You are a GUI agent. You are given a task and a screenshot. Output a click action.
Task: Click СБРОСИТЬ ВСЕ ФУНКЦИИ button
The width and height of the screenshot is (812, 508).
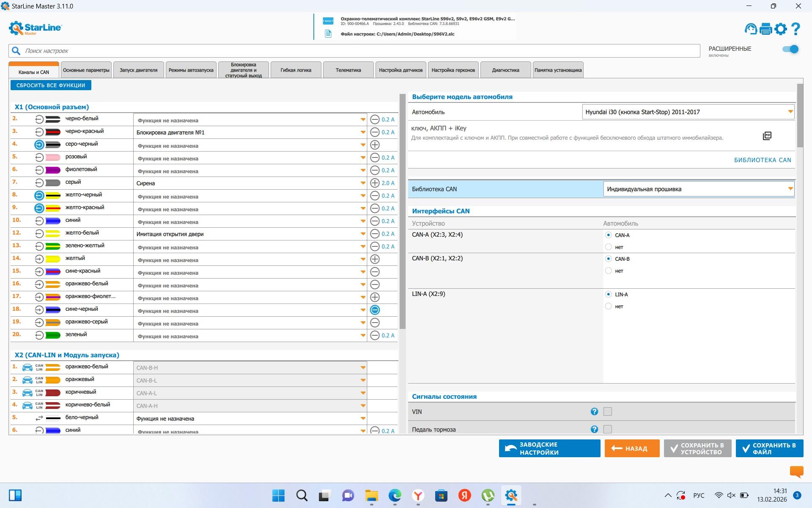pos(51,85)
